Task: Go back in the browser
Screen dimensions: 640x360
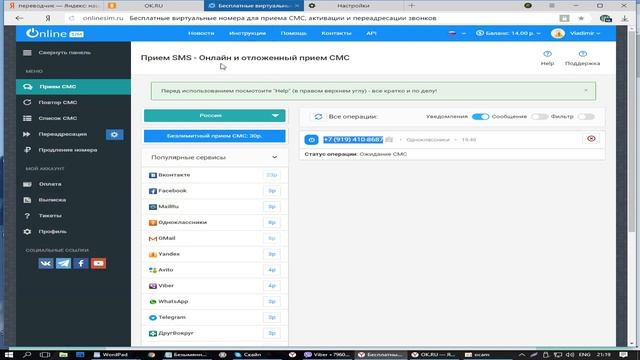Action: pos(19,18)
